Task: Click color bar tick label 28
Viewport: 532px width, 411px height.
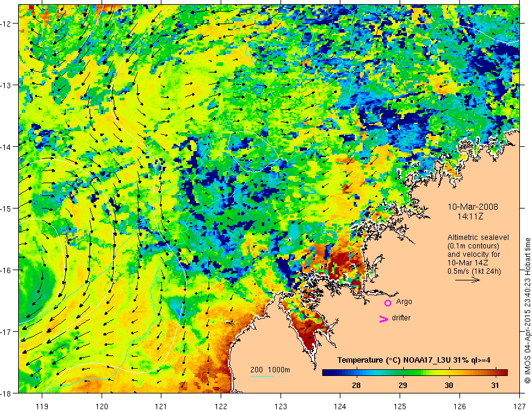Action: coord(356,385)
